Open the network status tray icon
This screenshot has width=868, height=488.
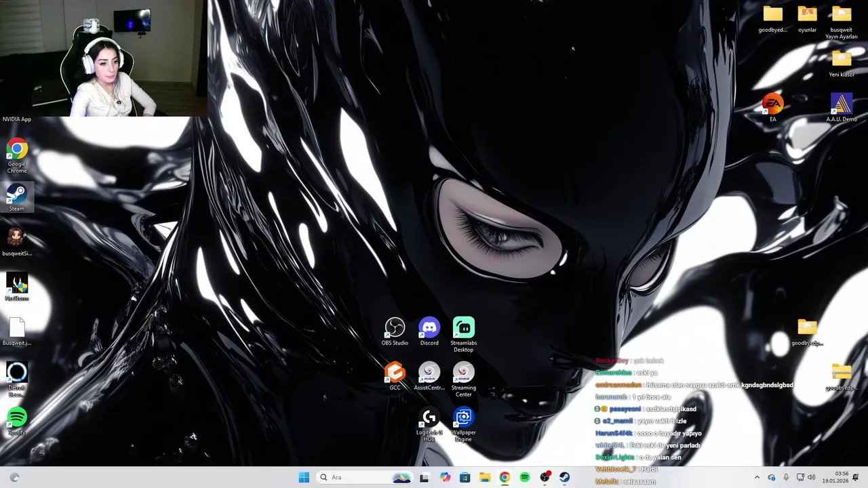[800, 477]
